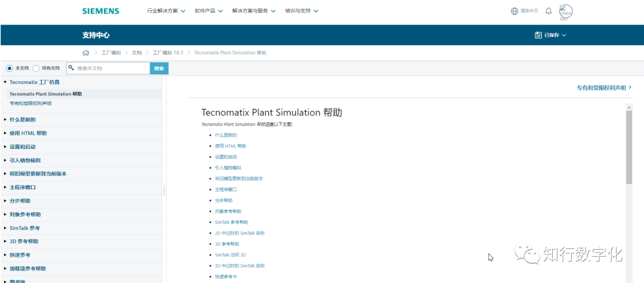644x283 pixels.
Task: Click the Siemens logo
Action: pos(101,11)
